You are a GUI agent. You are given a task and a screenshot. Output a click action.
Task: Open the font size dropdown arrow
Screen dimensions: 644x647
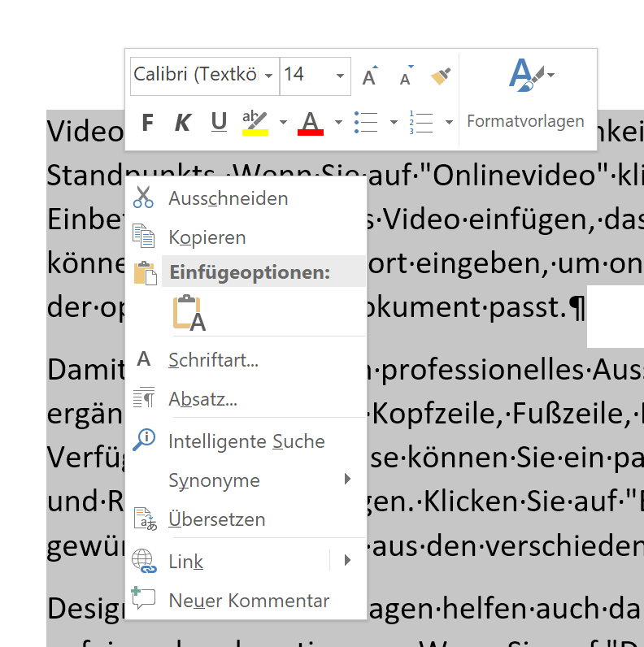[x=340, y=76]
